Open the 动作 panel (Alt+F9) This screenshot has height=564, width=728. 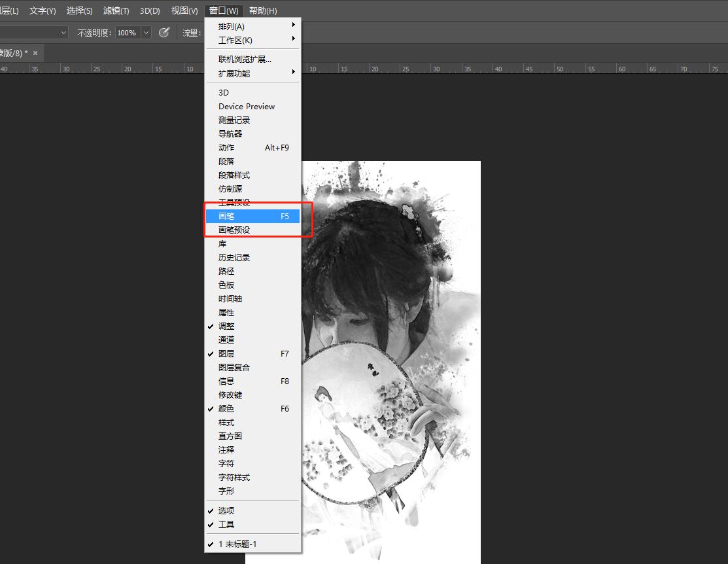tap(252, 148)
